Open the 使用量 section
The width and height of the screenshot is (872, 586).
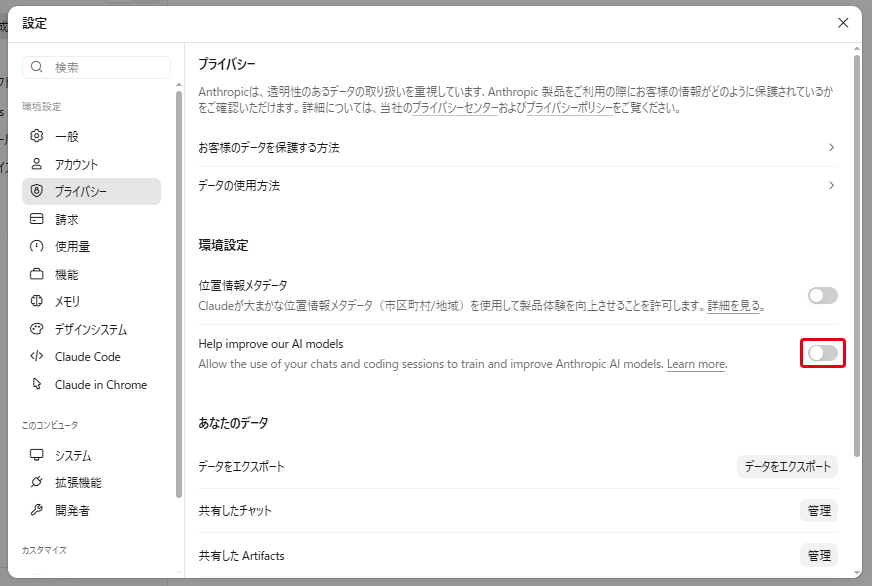91,246
